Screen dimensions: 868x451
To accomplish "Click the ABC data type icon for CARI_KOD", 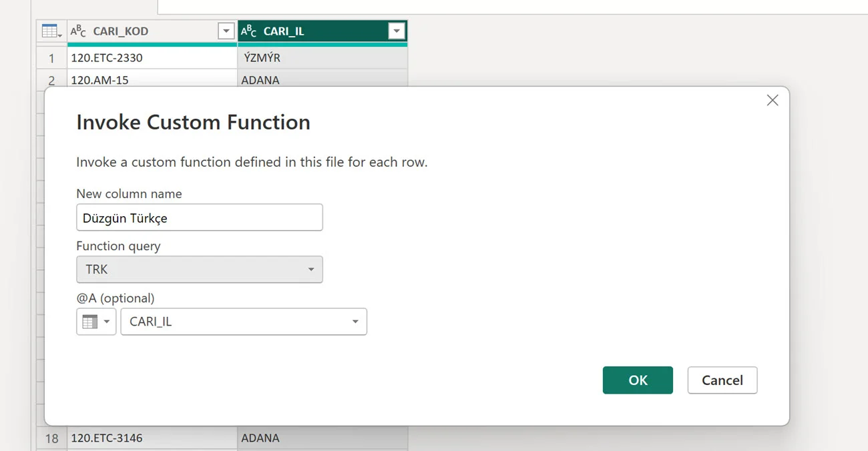I will (79, 31).
